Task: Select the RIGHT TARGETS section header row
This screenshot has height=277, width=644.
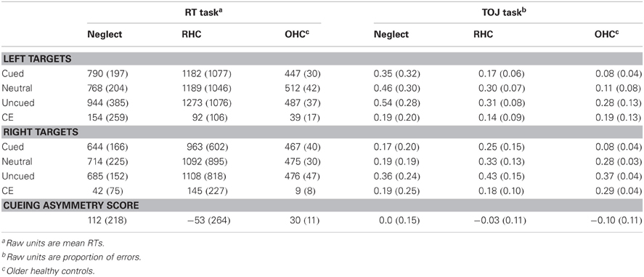Action: [x=322, y=132]
